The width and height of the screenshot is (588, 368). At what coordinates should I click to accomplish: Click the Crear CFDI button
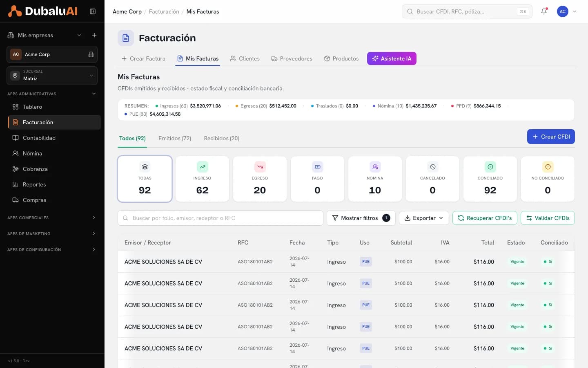pos(551,137)
